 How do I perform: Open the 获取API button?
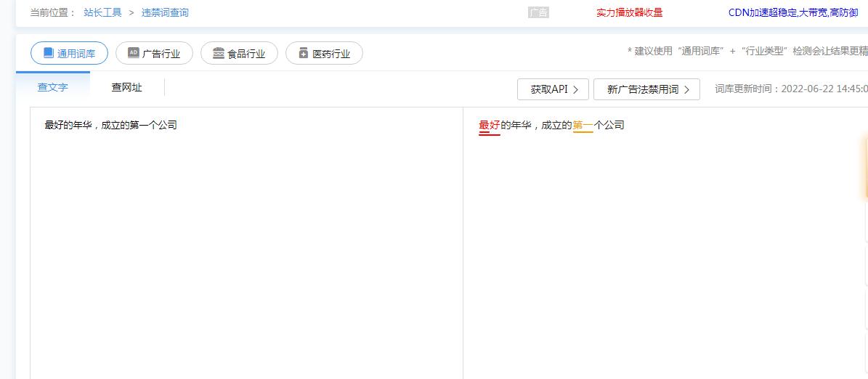pos(554,89)
